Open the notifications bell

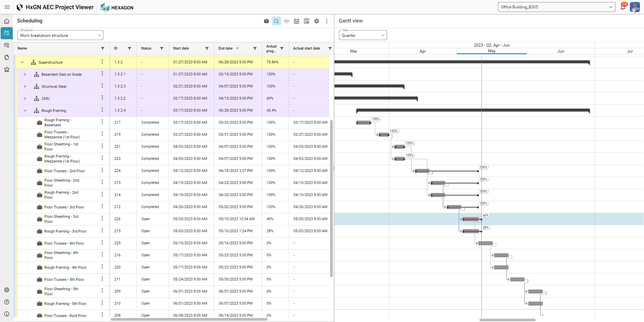[x=623, y=7]
